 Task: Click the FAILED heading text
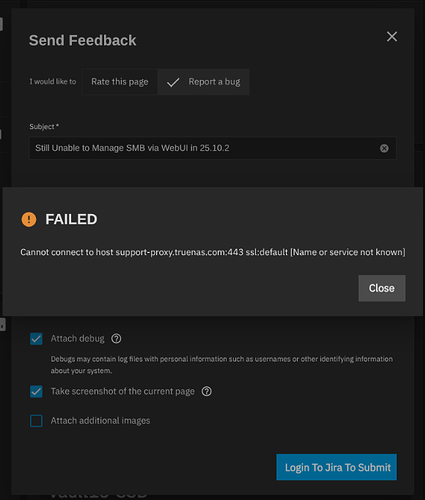[71, 219]
